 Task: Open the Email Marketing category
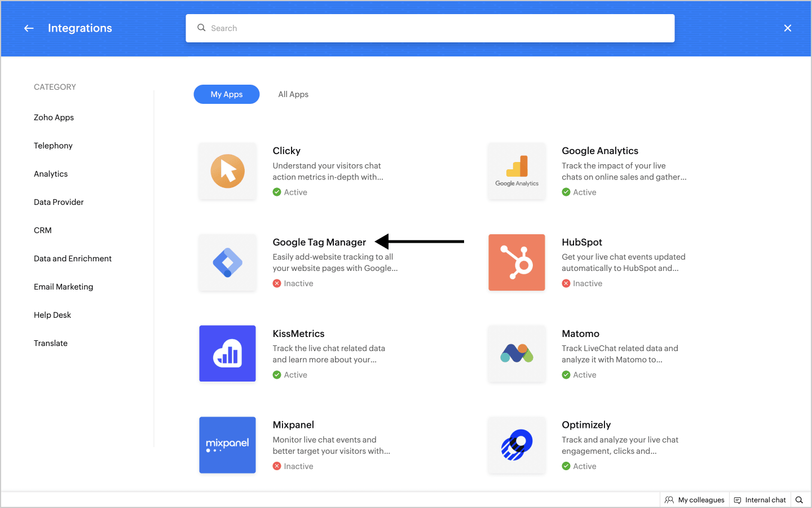tap(64, 287)
